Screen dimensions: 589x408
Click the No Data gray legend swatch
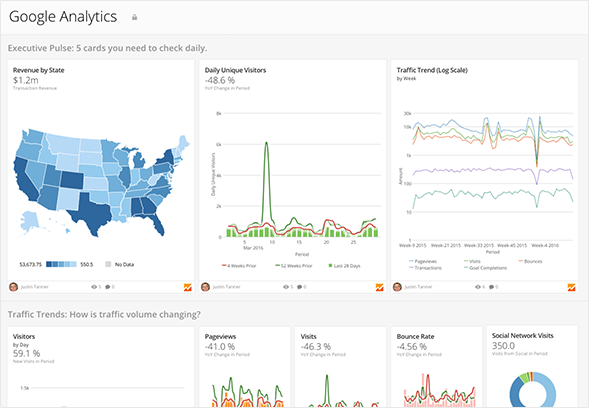[x=108, y=264]
